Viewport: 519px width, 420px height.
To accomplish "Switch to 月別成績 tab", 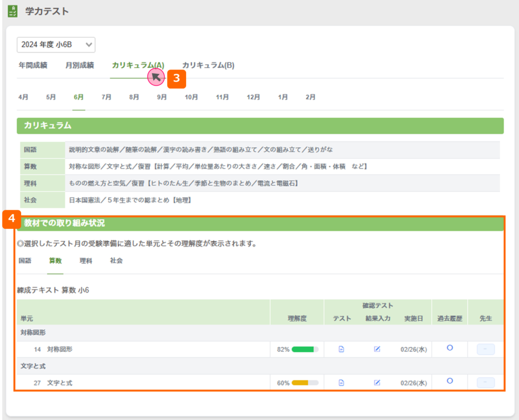I will [x=80, y=65].
